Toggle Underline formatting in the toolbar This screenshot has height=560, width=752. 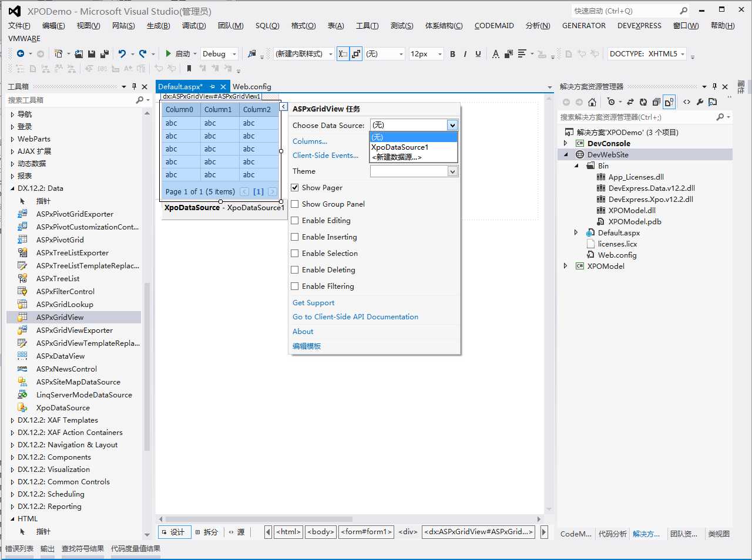(x=478, y=54)
